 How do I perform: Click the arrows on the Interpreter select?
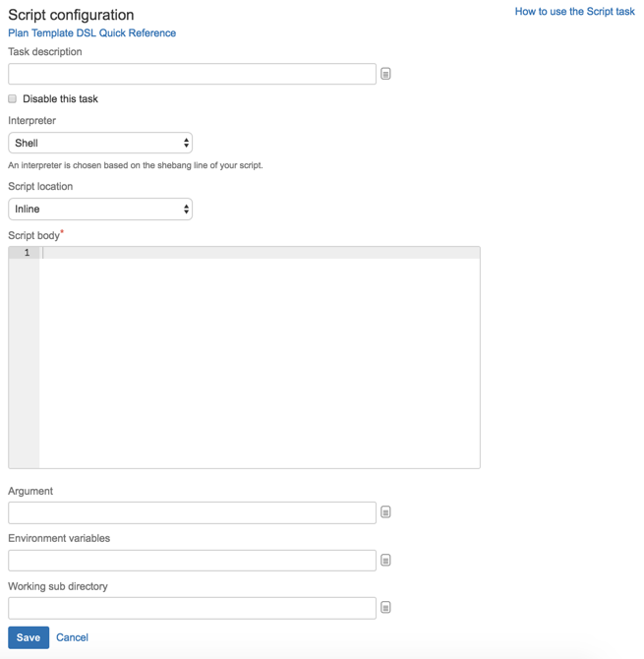[x=186, y=143]
